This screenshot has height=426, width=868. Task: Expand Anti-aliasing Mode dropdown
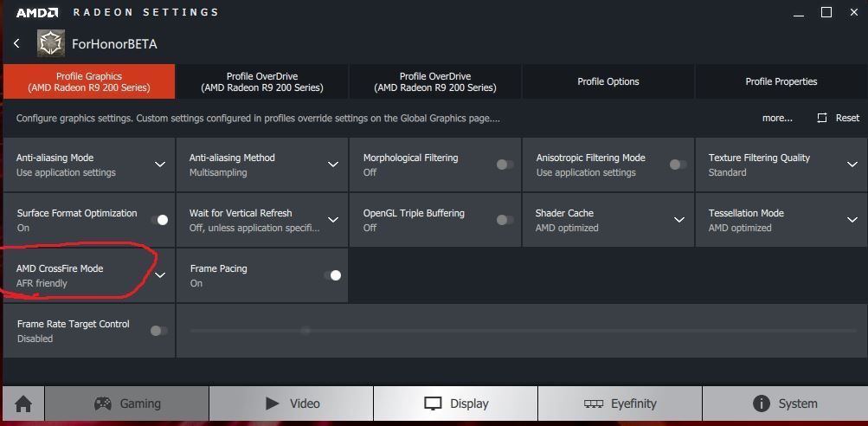tap(160, 165)
